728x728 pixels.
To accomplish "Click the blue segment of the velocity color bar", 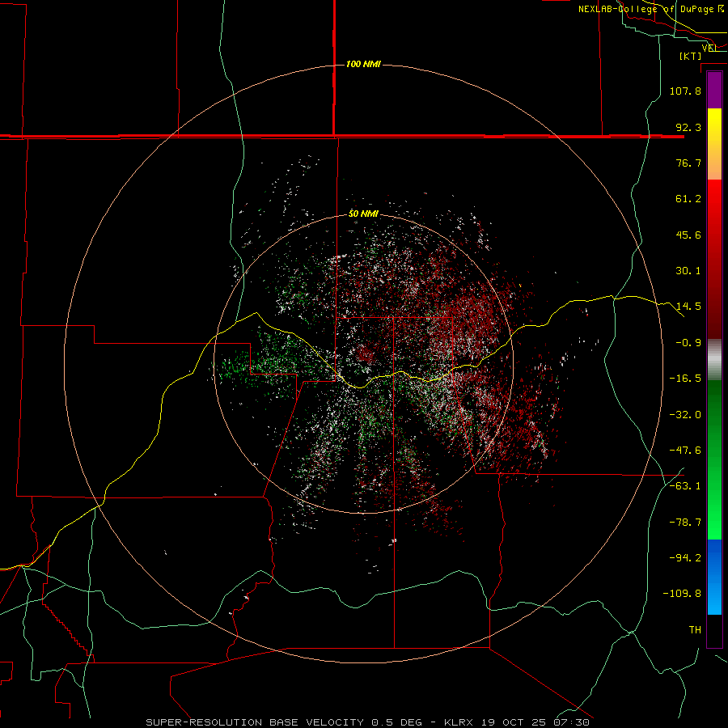I will (x=714, y=577).
